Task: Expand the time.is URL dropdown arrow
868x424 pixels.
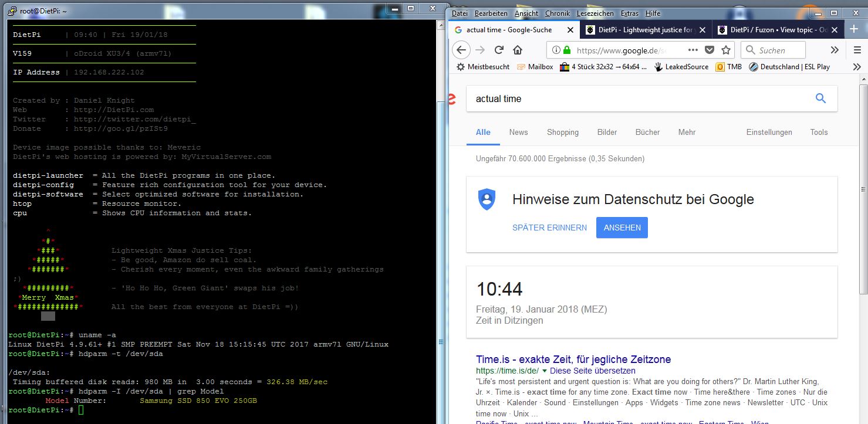Action: point(545,371)
